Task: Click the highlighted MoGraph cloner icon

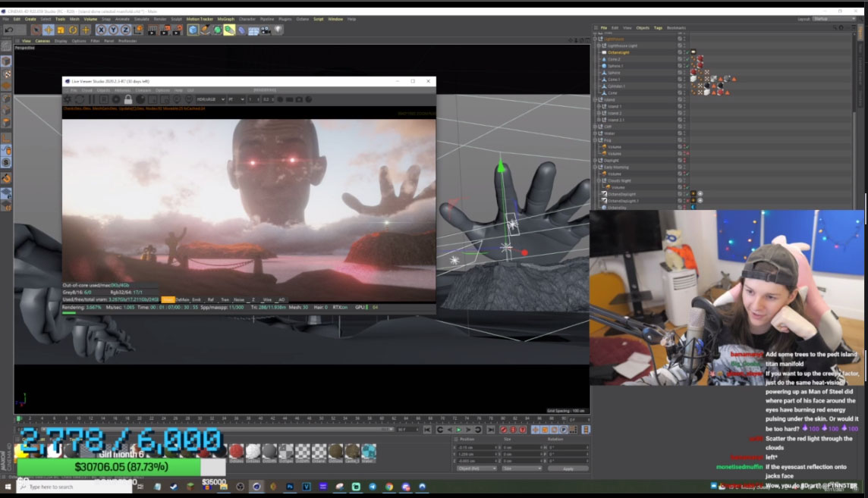Action: [x=229, y=30]
